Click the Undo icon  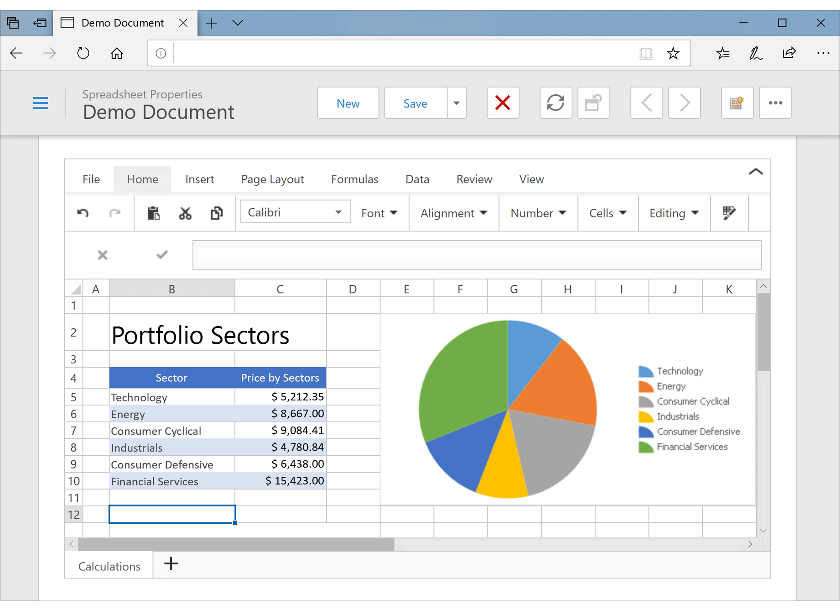(x=82, y=212)
